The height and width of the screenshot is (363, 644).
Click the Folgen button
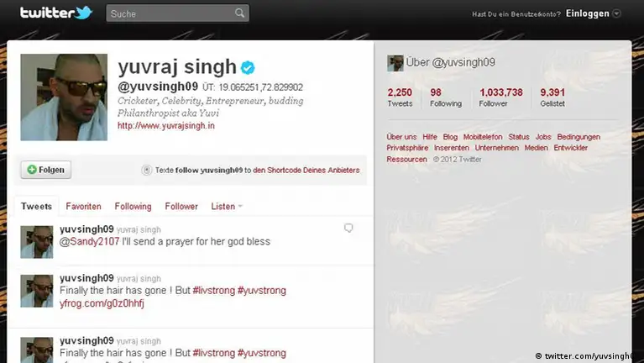click(46, 170)
